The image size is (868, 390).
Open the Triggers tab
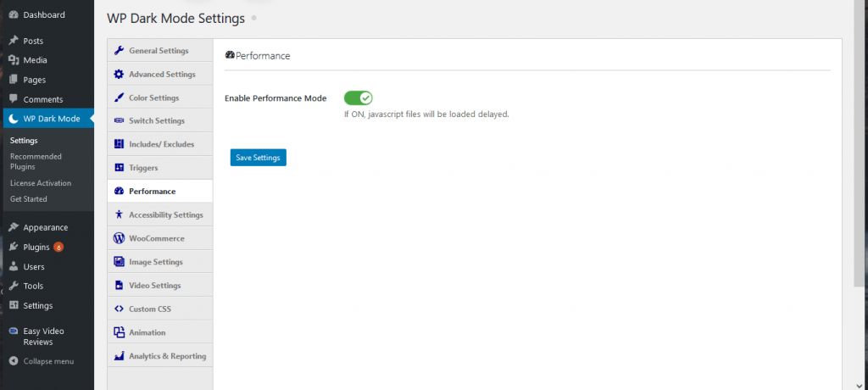point(160,167)
